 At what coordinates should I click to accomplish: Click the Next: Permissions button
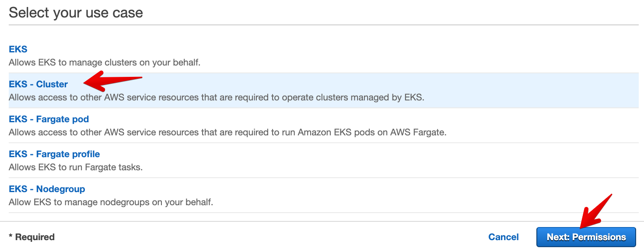586,237
